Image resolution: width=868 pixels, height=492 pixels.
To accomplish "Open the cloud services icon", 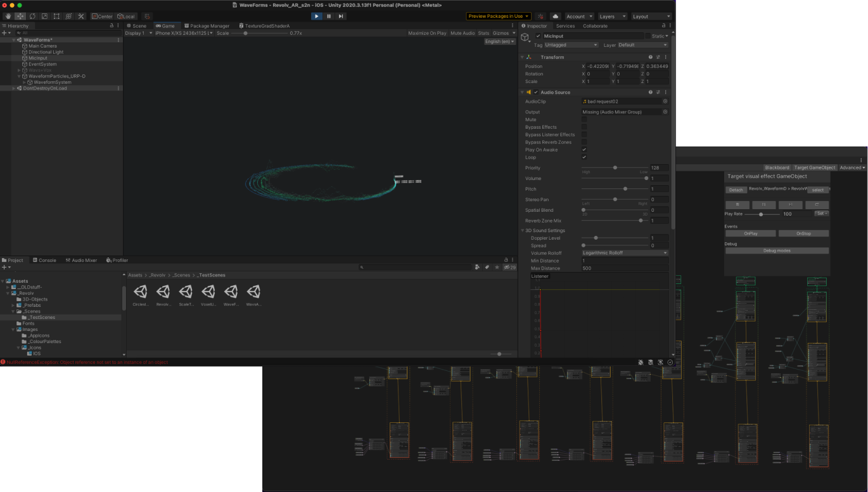I will pos(556,16).
